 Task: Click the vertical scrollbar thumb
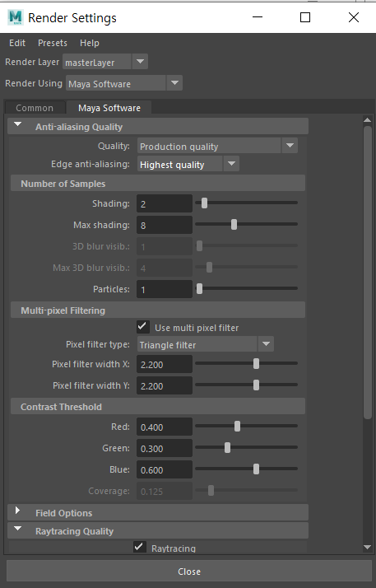[368, 273]
